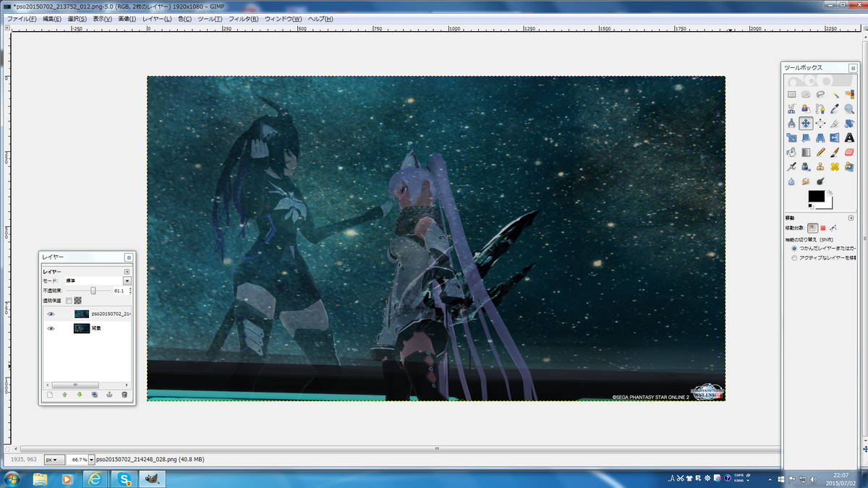This screenshot has height=488, width=868.
Task: Select the Zoom magnifier tool
Action: [849, 108]
